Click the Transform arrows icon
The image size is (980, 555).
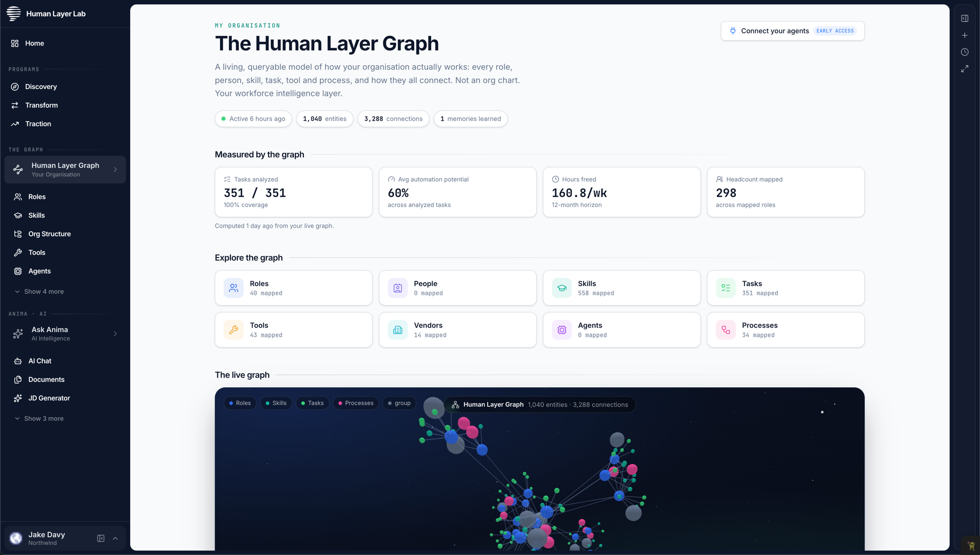pyautogui.click(x=15, y=105)
